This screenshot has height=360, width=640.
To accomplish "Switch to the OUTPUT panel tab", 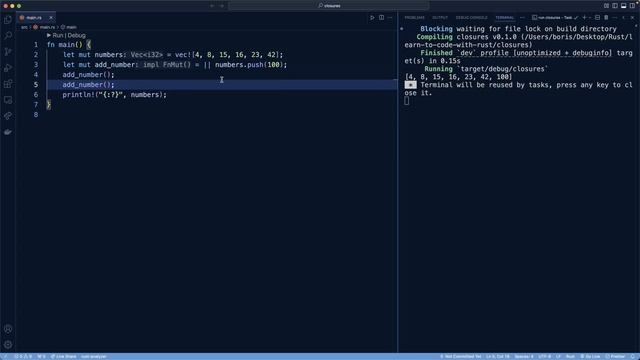I will [x=440, y=18].
